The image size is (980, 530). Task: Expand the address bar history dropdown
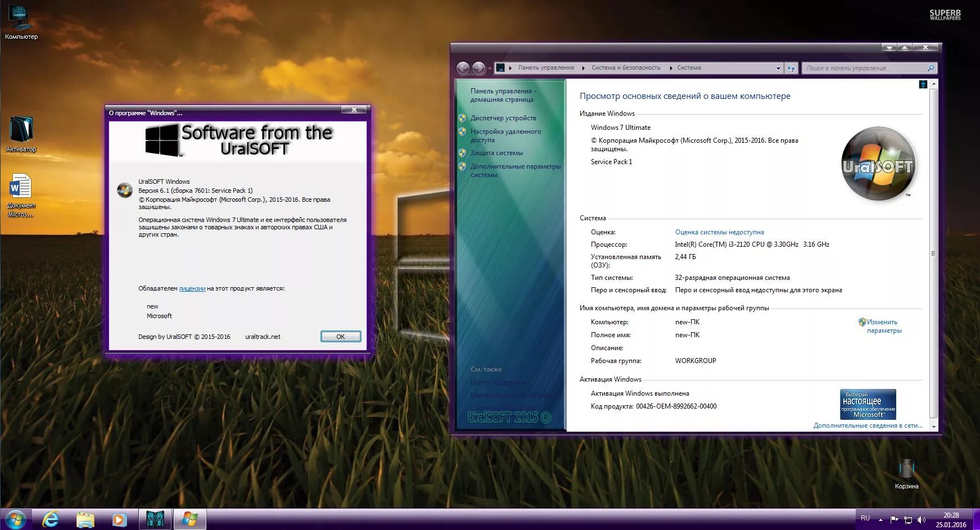pyautogui.click(x=778, y=68)
